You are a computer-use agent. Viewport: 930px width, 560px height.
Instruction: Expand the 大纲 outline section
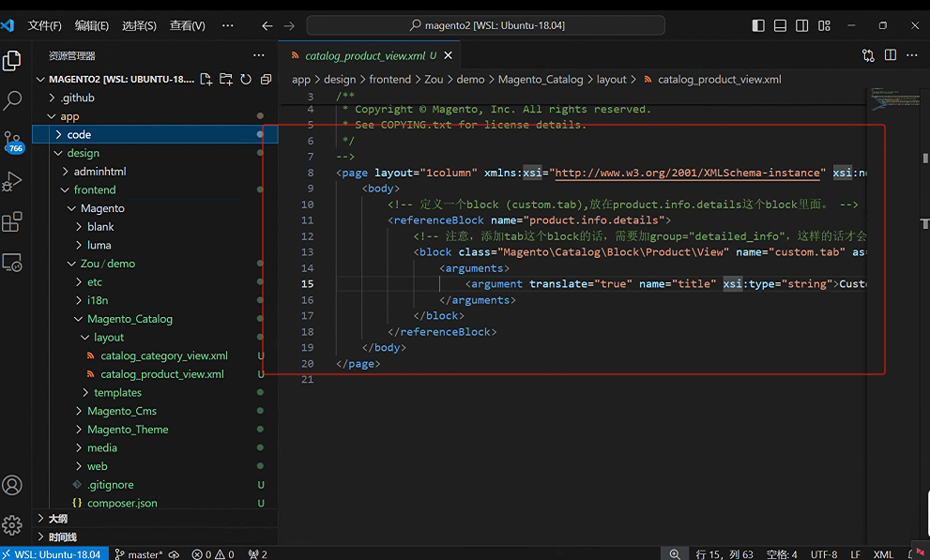[x=57, y=519]
